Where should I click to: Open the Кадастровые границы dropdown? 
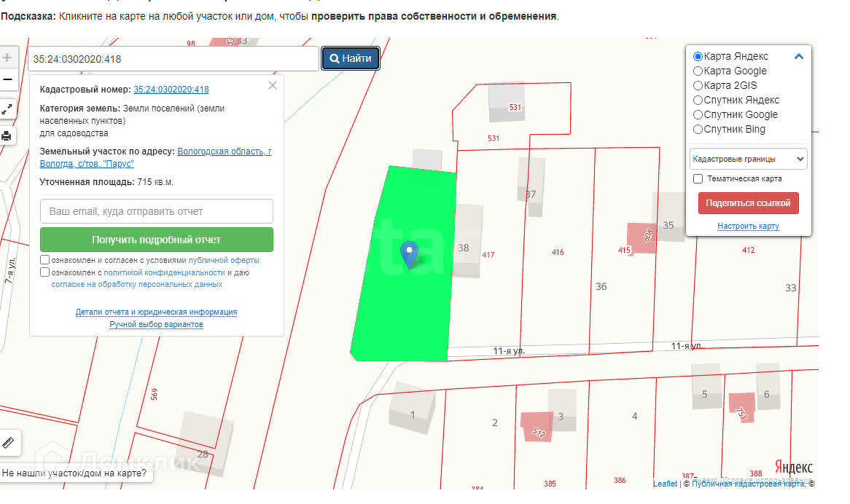[x=748, y=160]
